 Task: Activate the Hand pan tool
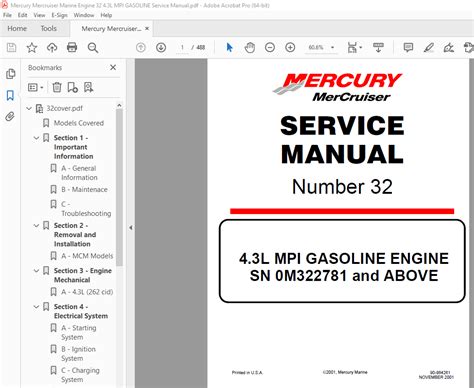point(249,48)
